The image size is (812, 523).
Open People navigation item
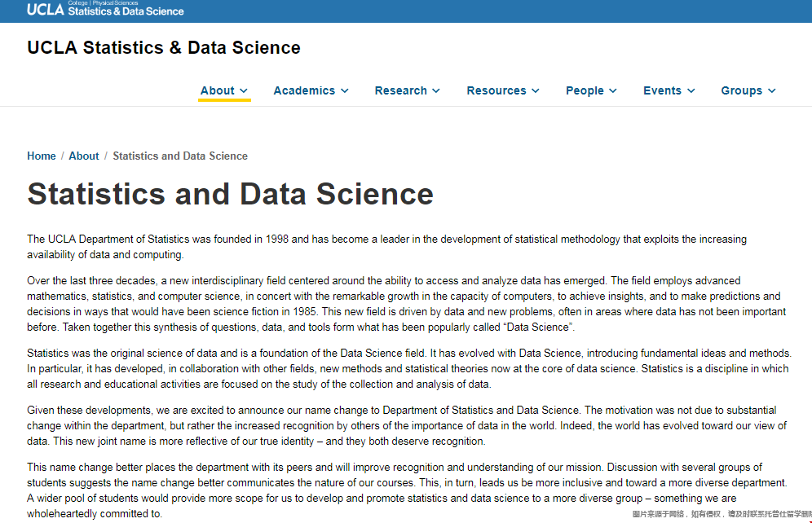(x=585, y=90)
